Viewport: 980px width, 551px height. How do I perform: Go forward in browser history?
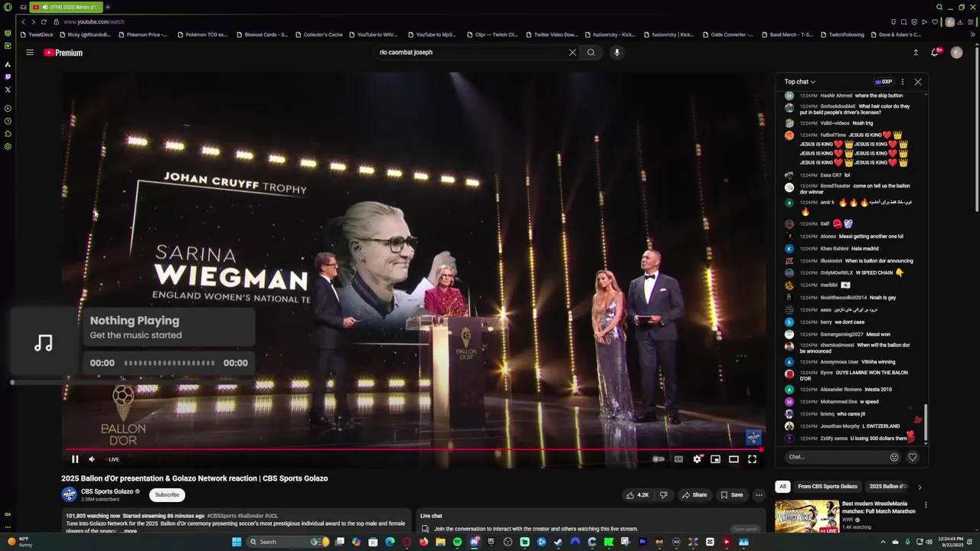click(33, 21)
